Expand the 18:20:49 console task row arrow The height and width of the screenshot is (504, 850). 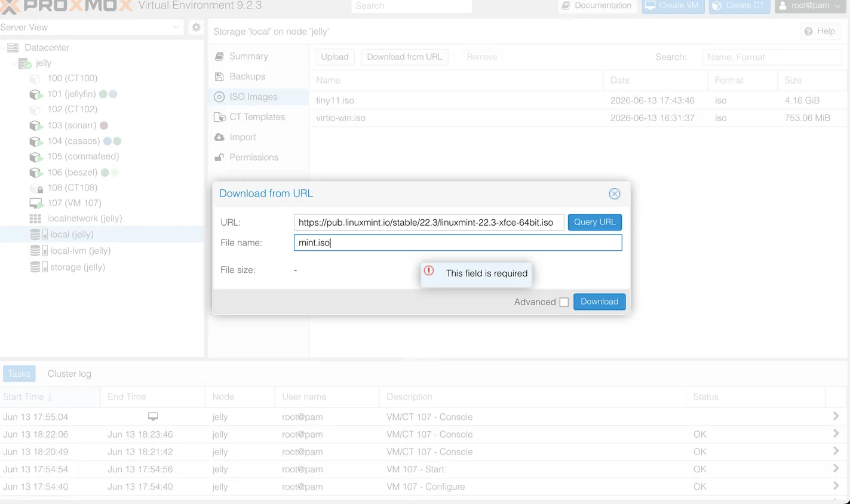click(x=836, y=451)
